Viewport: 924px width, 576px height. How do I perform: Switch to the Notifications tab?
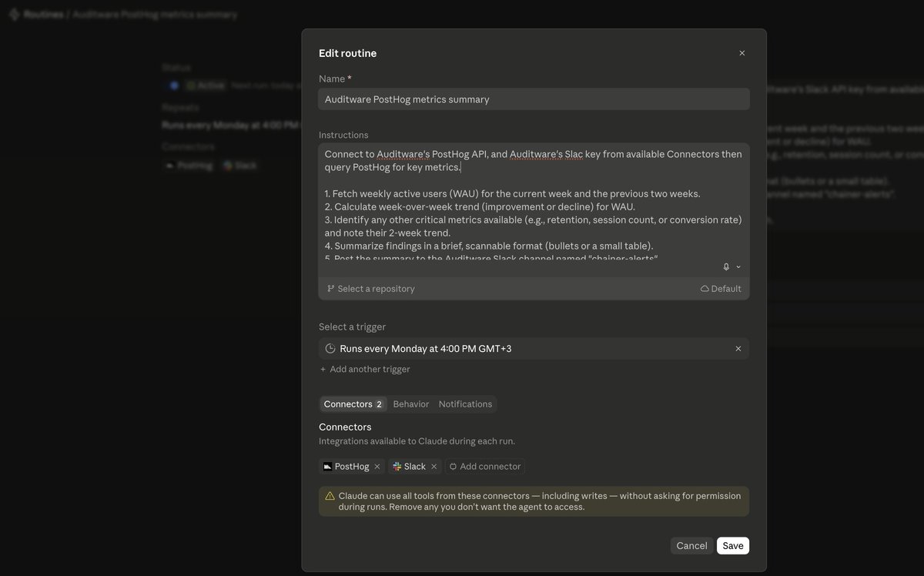[x=465, y=404]
